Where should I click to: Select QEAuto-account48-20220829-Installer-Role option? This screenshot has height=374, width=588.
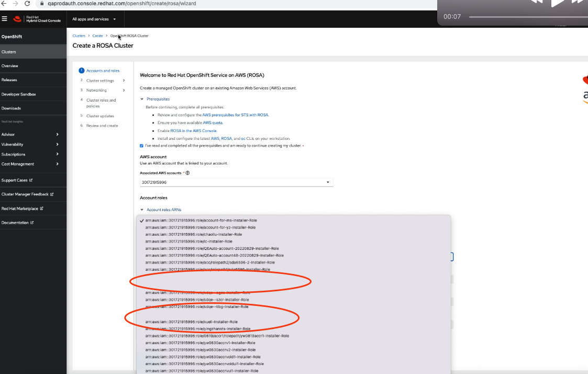tap(294, 256)
